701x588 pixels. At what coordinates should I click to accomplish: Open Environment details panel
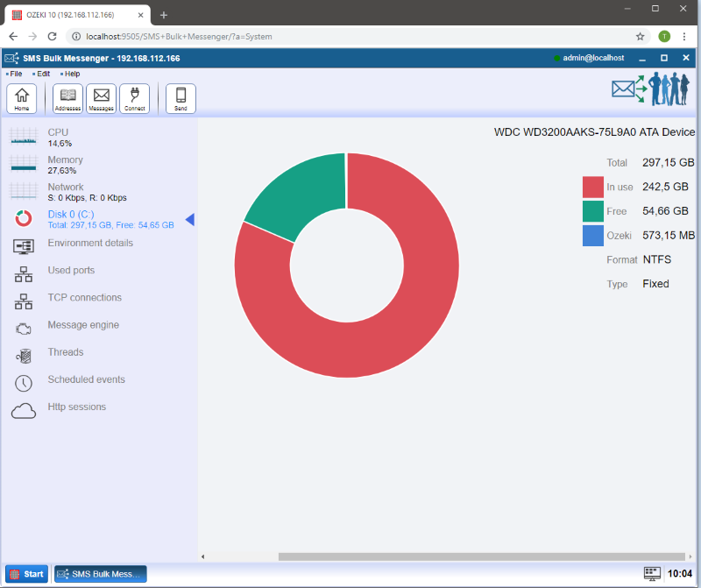89,244
